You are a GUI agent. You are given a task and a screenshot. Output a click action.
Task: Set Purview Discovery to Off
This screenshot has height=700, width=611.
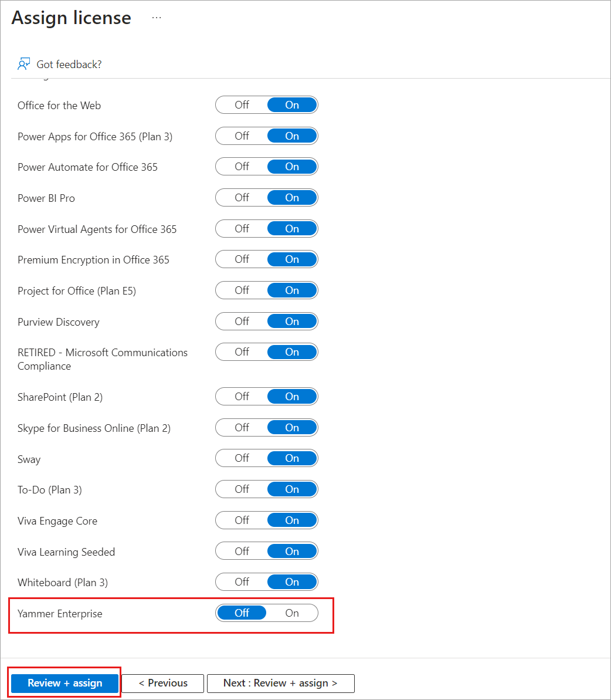tap(242, 322)
